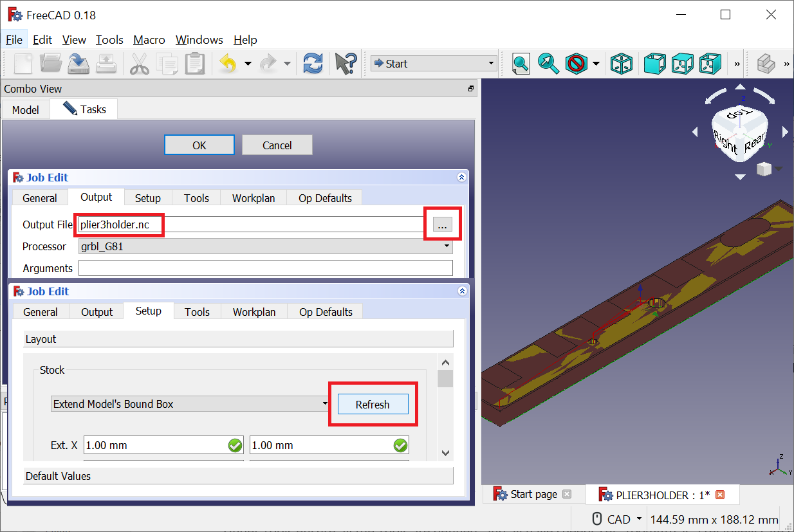Click the Save document icon

pos(78,64)
